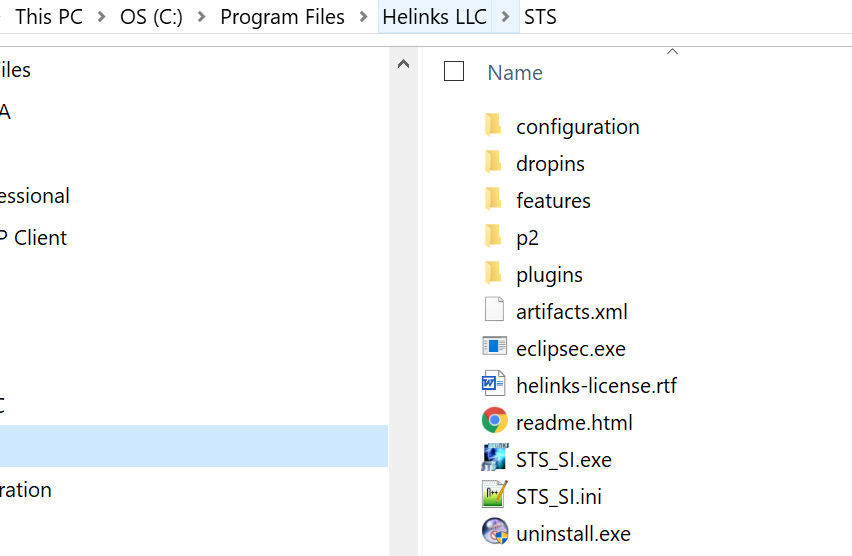Click the Chrome icon for readme.html

[x=494, y=422]
